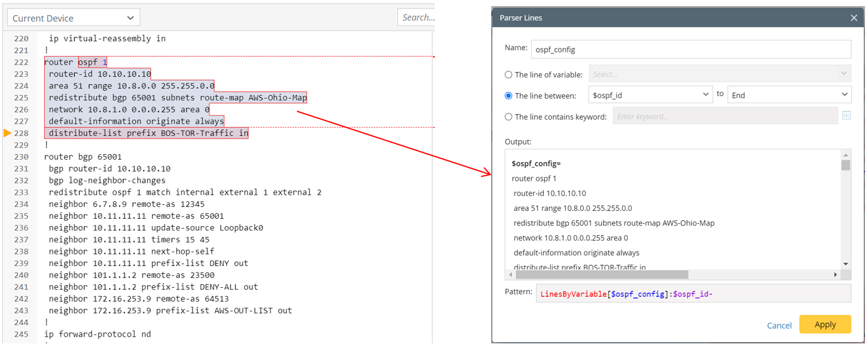Click 'neighbor 101.1.1.2 prefix-list DENY-ALL out' line
Image resolution: width=868 pixels, height=347 pixels.
(154, 287)
